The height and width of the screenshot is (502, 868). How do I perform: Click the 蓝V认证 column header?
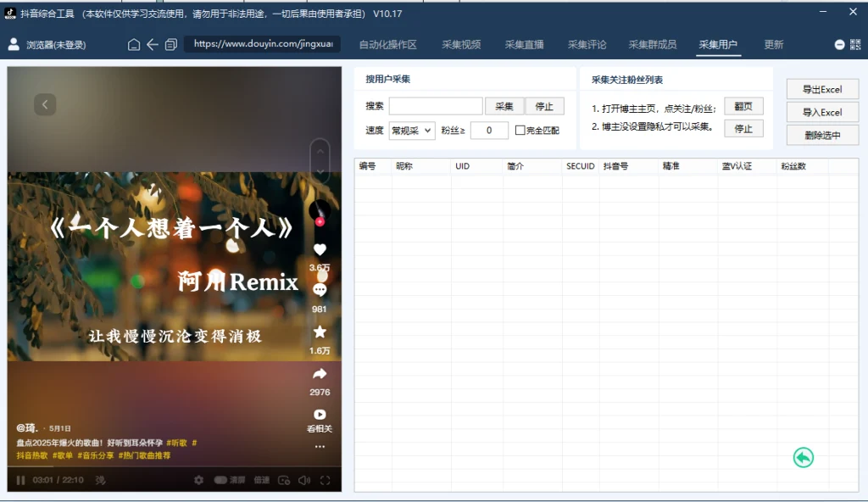pyautogui.click(x=737, y=166)
